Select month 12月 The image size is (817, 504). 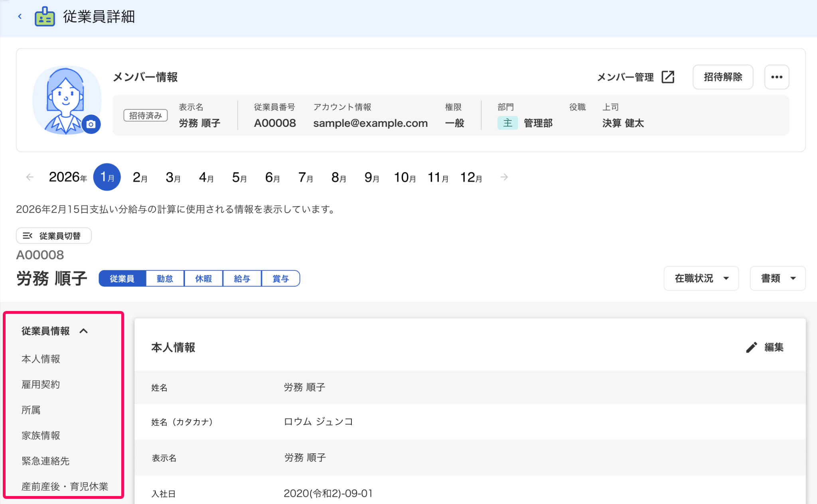pyautogui.click(x=471, y=177)
